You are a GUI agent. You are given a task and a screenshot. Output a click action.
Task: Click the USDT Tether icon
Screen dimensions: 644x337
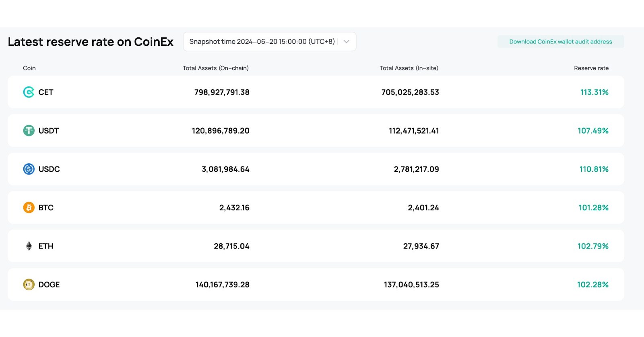29,131
